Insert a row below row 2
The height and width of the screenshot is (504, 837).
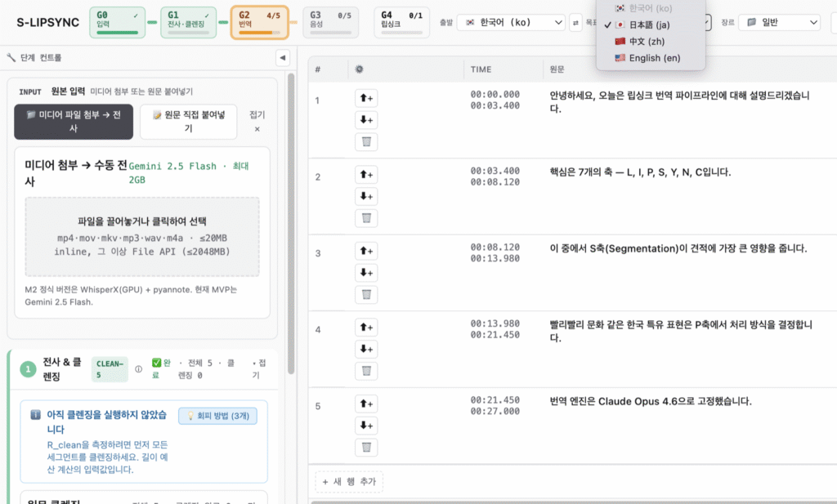click(366, 196)
